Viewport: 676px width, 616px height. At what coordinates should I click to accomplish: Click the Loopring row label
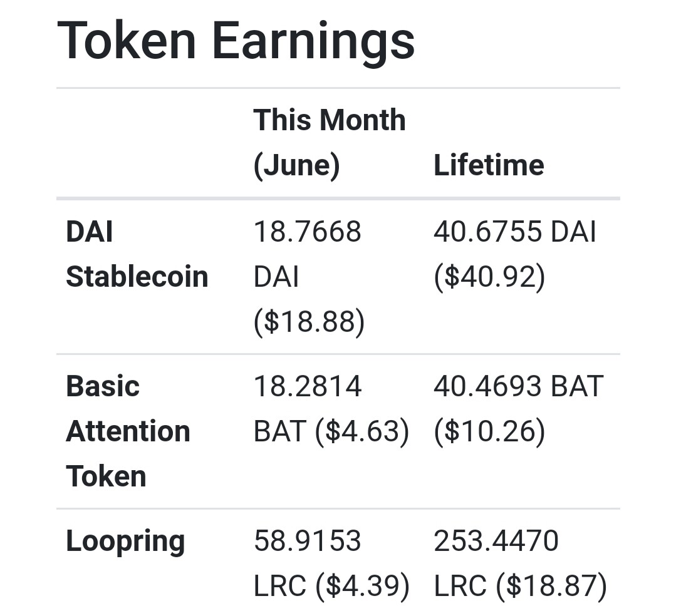click(x=125, y=542)
